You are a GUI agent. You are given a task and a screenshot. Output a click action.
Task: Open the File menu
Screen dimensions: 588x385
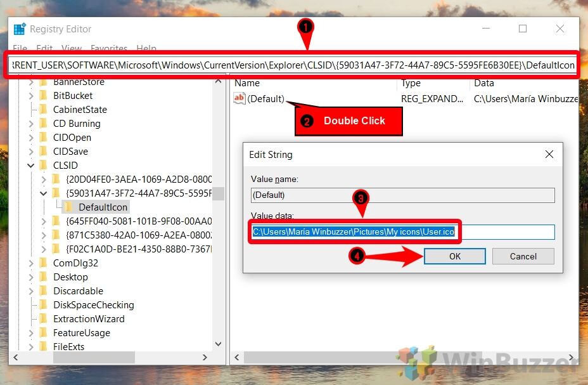(20, 48)
